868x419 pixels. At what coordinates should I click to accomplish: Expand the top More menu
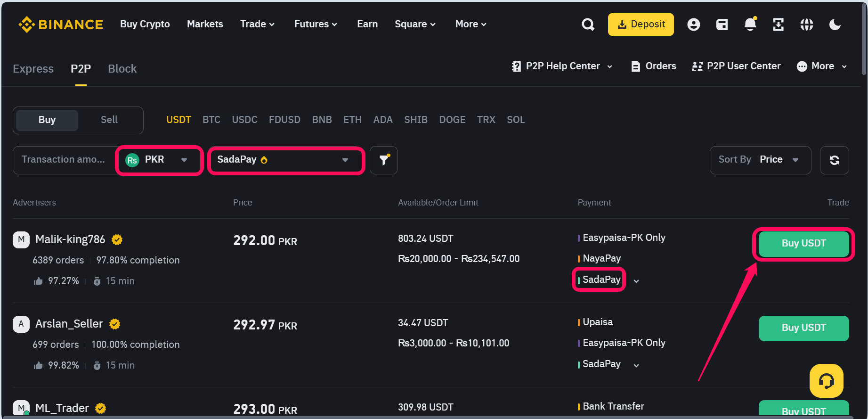[471, 24]
